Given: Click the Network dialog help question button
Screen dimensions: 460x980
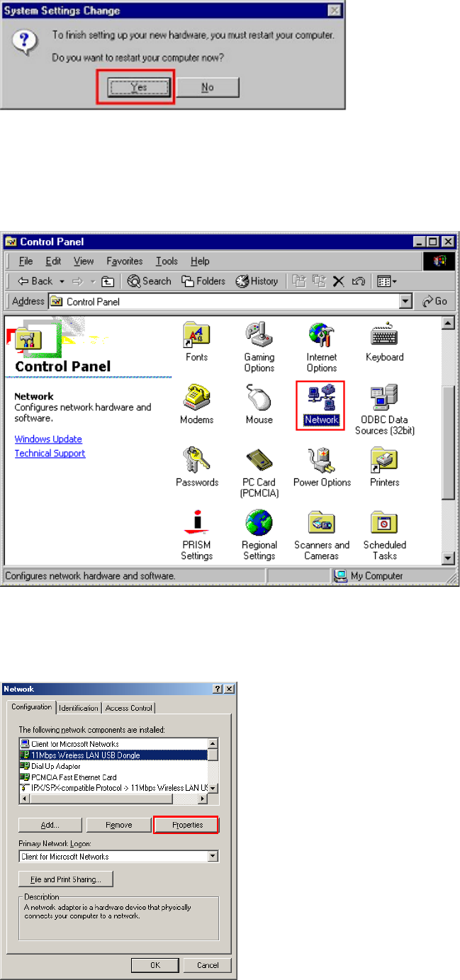Looking at the screenshot, I should [x=217, y=689].
